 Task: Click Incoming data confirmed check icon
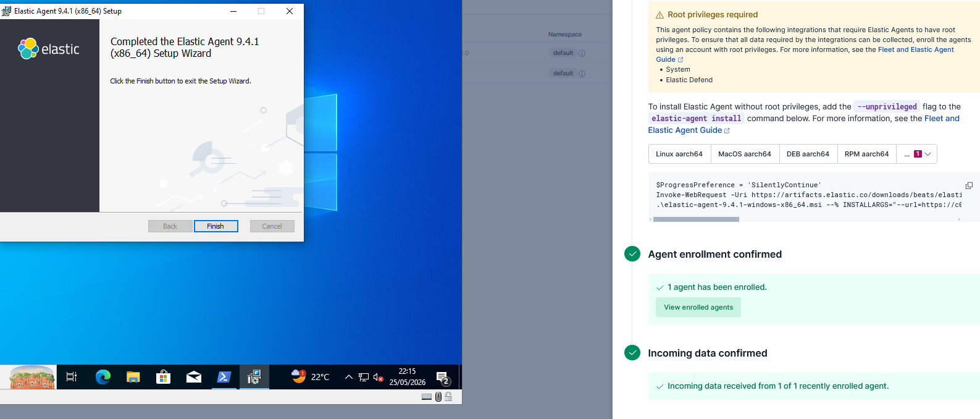tap(632, 353)
